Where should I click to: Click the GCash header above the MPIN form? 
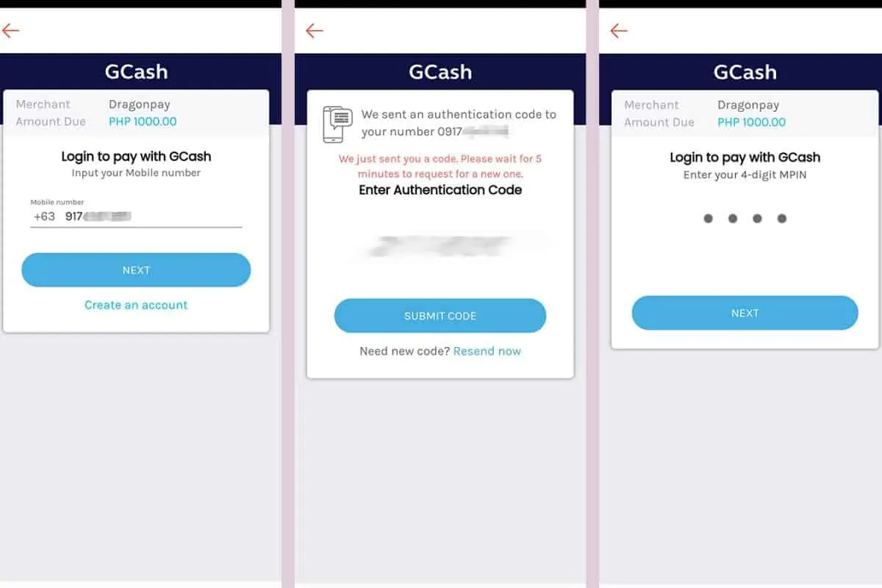[745, 71]
